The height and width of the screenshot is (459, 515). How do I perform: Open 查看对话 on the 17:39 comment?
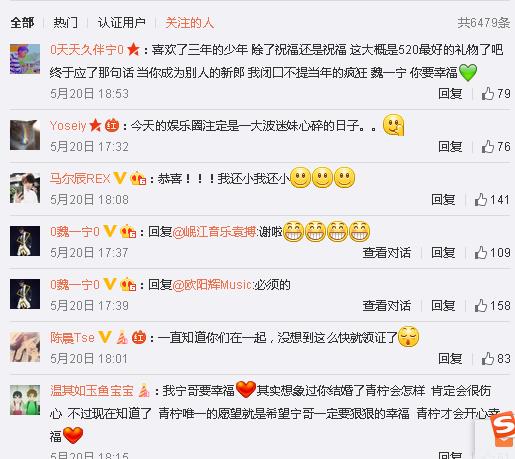click(387, 305)
